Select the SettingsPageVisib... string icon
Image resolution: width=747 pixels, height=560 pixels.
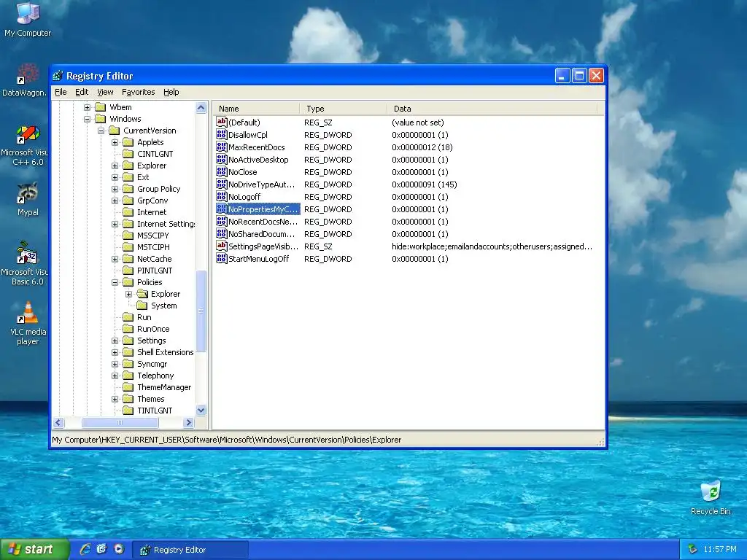click(x=222, y=246)
